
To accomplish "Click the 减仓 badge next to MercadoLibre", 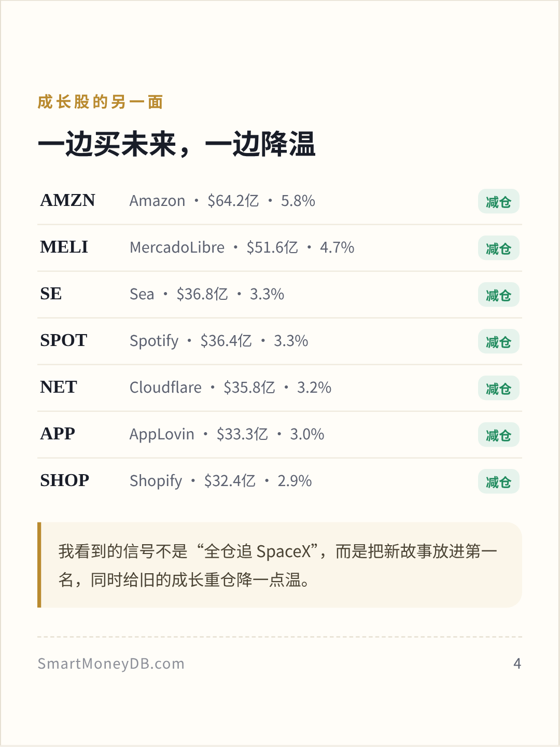I will coord(498,248).
